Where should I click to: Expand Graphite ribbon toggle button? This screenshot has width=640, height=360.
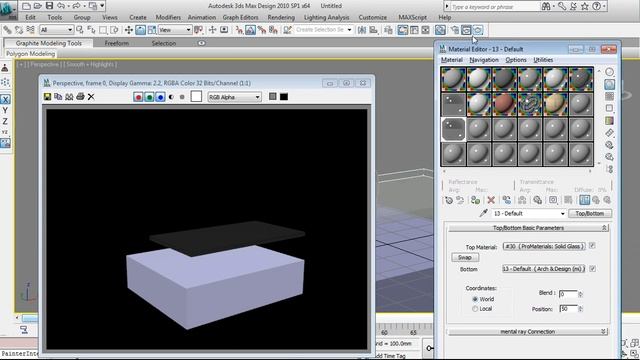(202, 43)
